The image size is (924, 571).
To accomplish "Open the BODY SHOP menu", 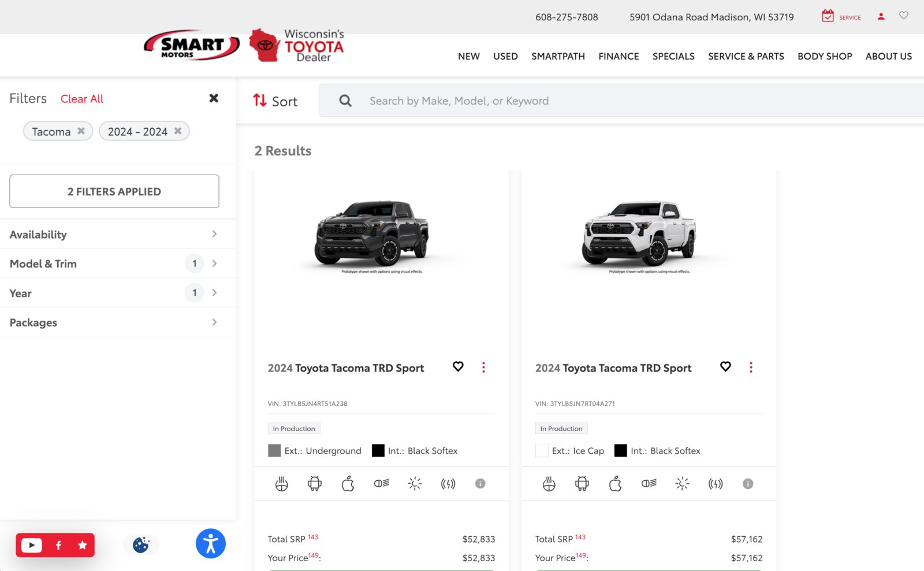I will pos(825,56).
